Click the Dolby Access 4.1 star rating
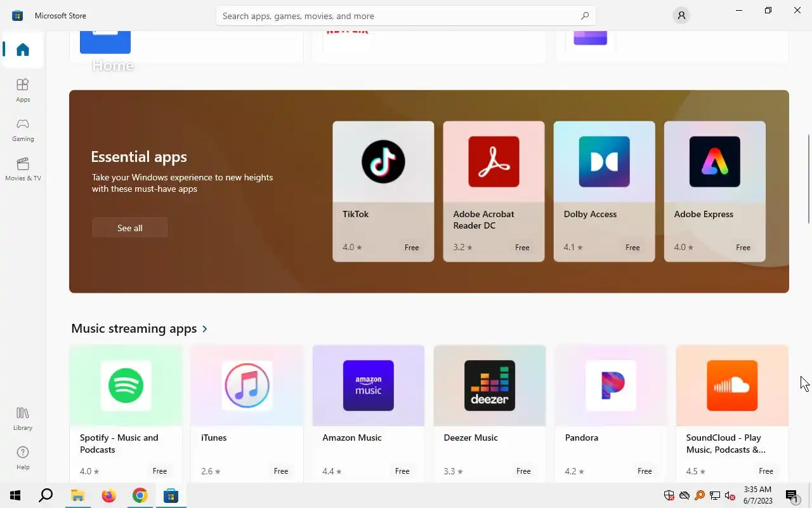 click(x=573, y=248)
